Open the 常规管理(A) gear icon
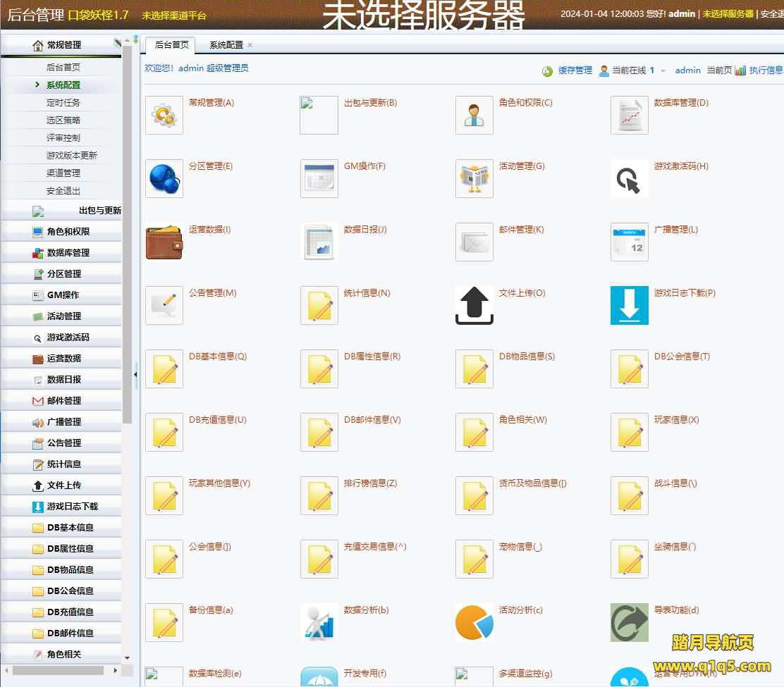 [164, 116]
